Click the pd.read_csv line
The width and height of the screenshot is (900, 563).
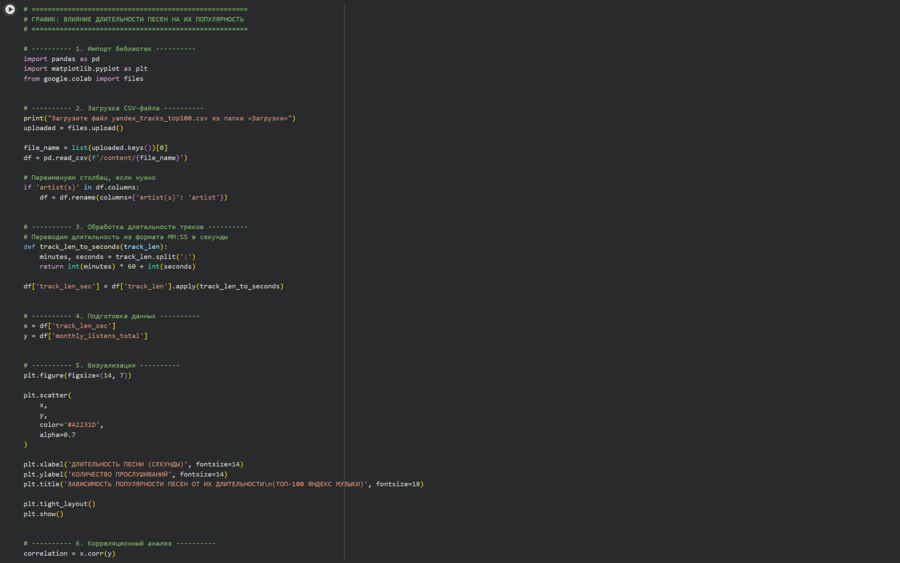105,157
